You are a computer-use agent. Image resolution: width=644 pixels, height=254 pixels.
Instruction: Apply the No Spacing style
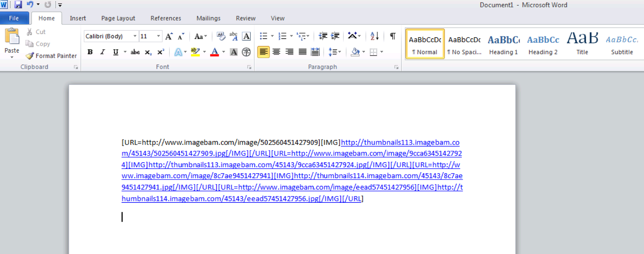tap(464, 44)
